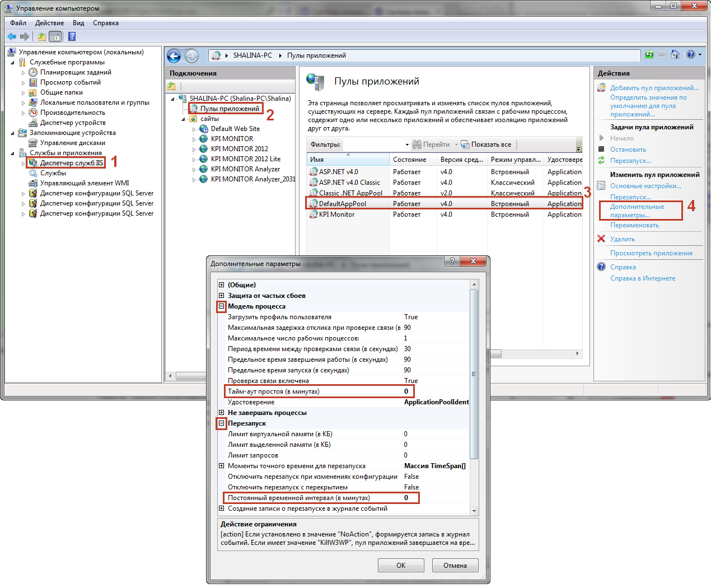The height and width of the screenshot is (588, 711).
Task: Click Постоянный временной интервал value field
Action: pos(436,497)
